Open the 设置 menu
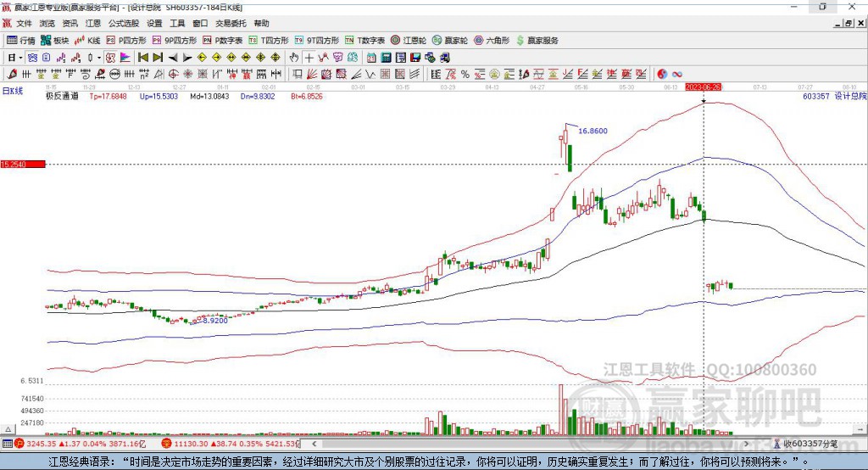 [x=154, y=23]
